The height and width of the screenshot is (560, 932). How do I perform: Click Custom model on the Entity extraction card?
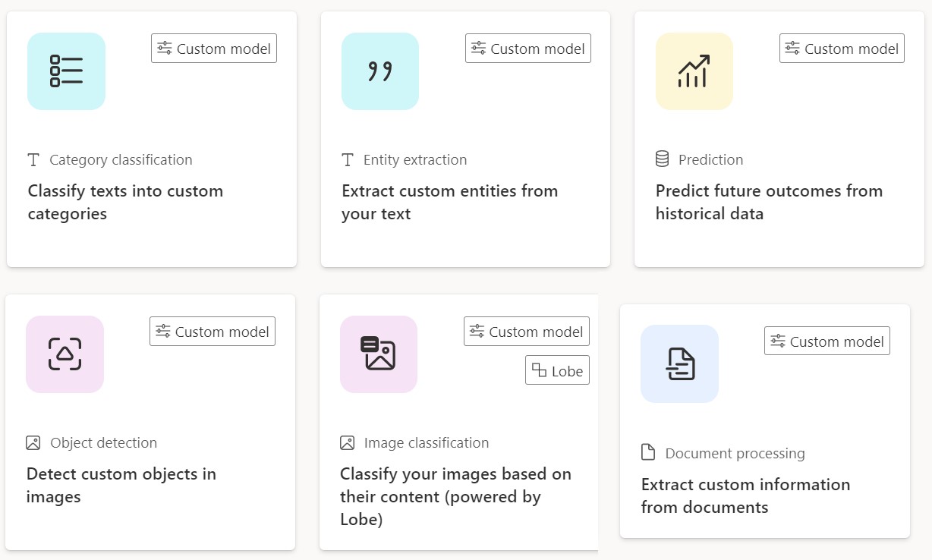(x=527, y=48)
